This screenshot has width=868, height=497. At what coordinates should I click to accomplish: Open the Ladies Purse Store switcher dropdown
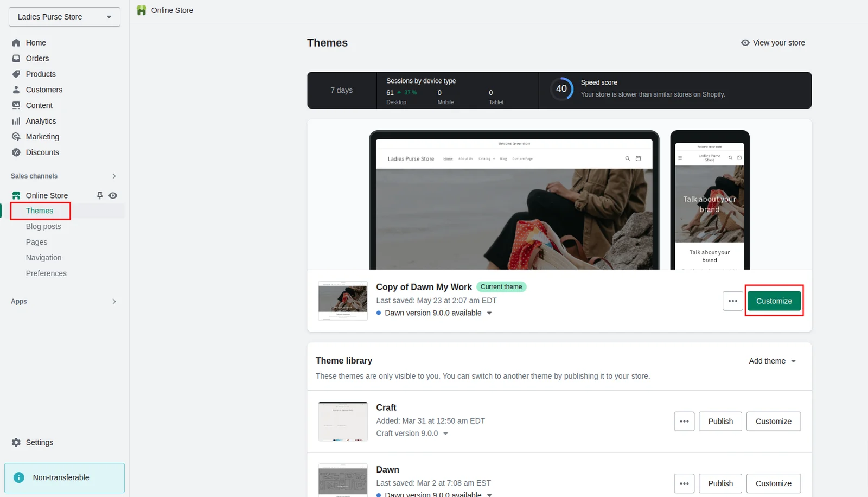pyautogui.click(x=65, y=17)
